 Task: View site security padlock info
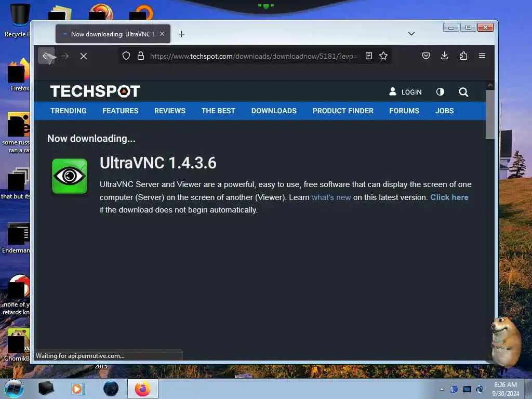click(141, 56)
